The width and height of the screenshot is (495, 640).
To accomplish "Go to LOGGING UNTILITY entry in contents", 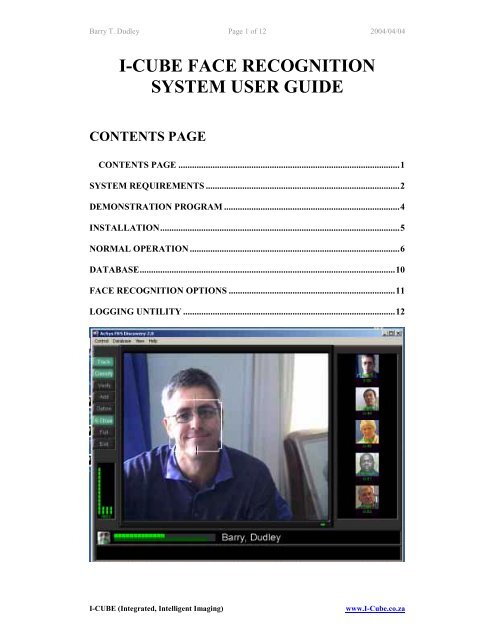I will pos(247,311).
